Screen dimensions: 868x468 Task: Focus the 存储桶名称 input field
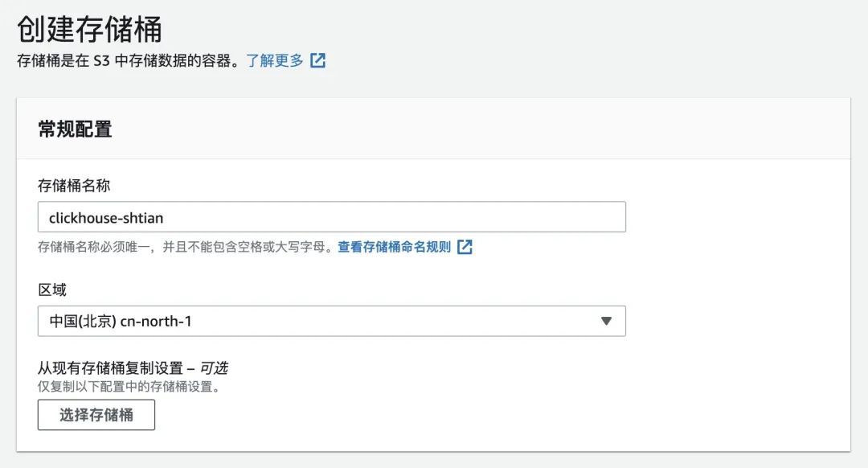(331, 217)
